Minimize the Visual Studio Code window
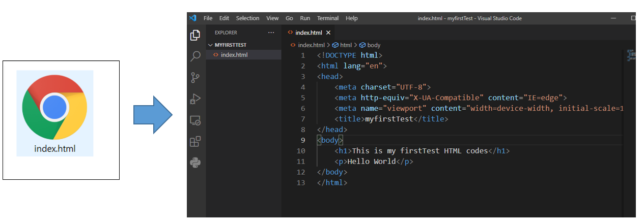The width and height of the screenshot is (644, 223). coord(613,18)
